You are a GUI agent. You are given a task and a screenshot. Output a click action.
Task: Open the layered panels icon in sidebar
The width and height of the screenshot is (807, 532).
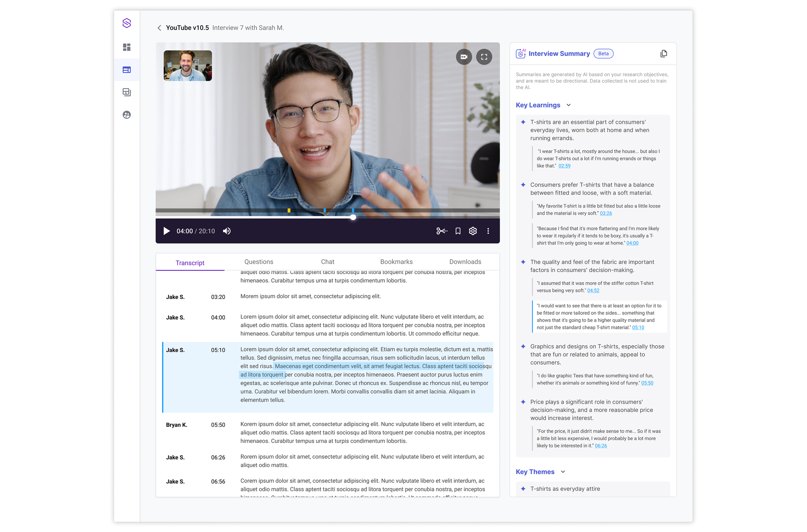[127, 92]
